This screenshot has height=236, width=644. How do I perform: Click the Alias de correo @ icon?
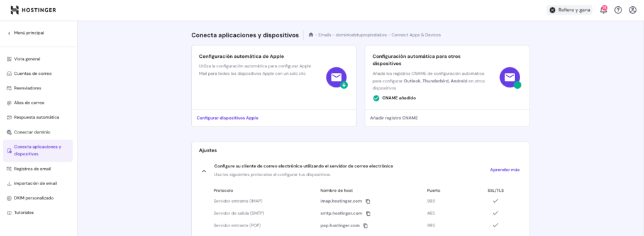pyautogui.click(x=9, y=103)
